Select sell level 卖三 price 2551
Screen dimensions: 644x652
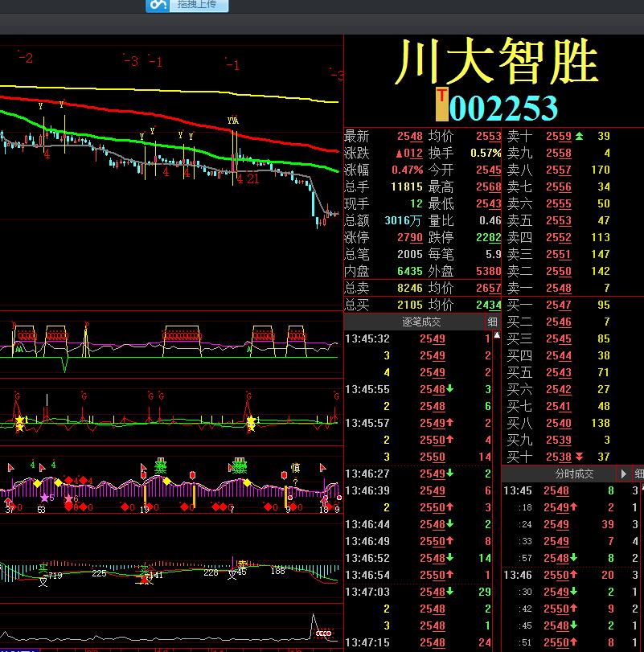(558, 255)
